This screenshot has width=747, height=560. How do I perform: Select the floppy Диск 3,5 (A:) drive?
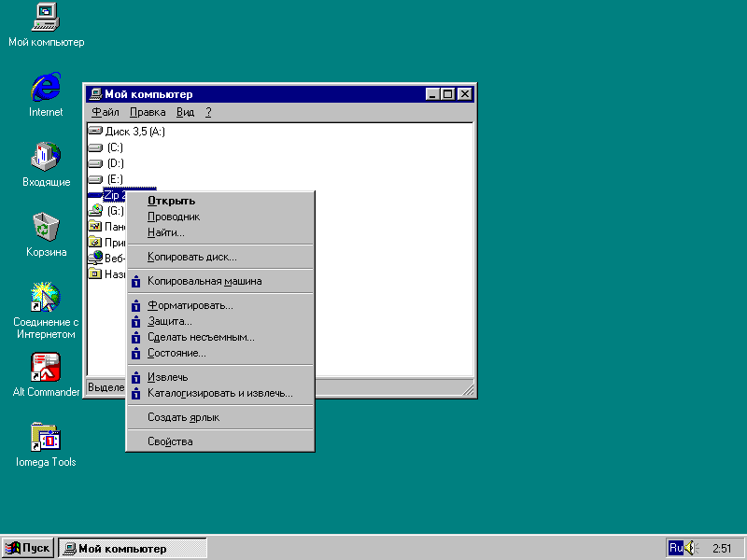(134, 132)
